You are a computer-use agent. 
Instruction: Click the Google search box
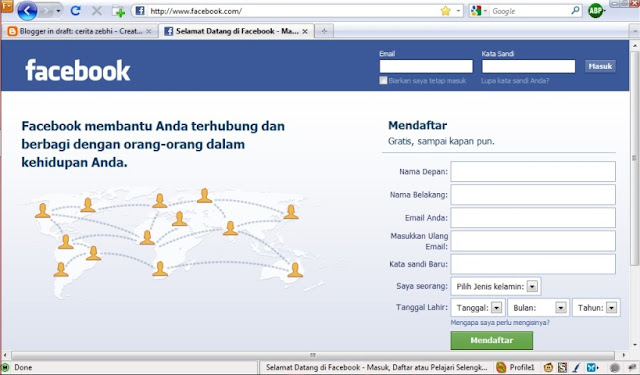(529, 11)
